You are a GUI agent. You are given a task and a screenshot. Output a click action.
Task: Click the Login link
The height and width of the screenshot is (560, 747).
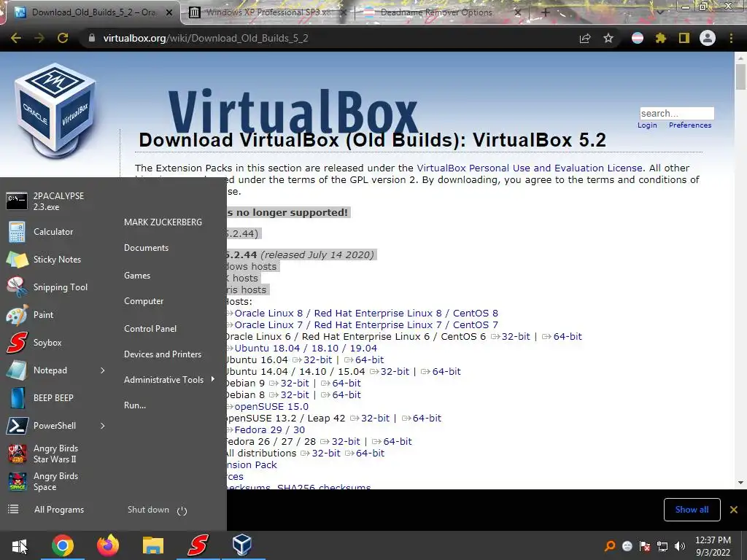[647, 125]
